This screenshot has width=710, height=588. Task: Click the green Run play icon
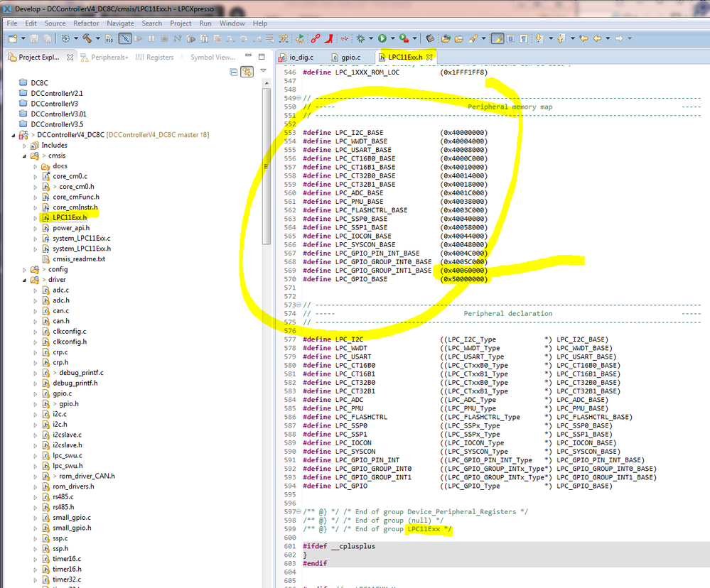[x=382, y=38]
